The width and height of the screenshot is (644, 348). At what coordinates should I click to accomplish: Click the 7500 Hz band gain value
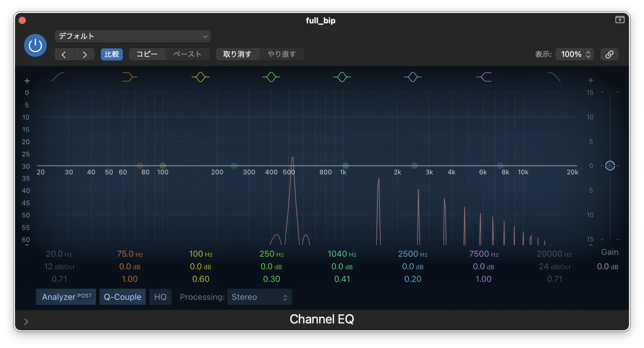[484, 267]
